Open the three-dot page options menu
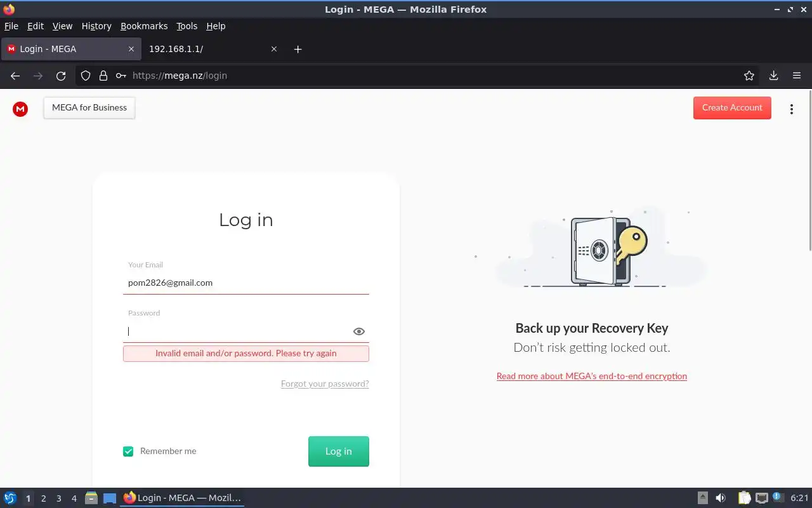 tap(791, 109)
